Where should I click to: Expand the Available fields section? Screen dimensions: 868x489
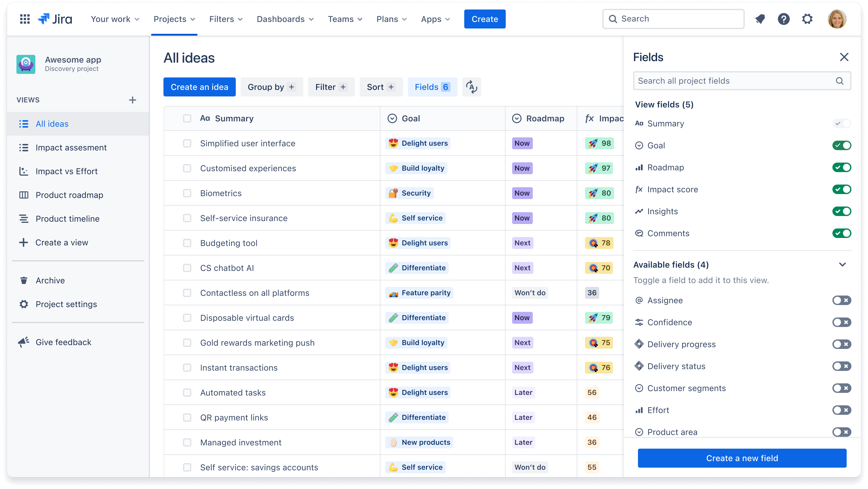(x=845, y=264)
